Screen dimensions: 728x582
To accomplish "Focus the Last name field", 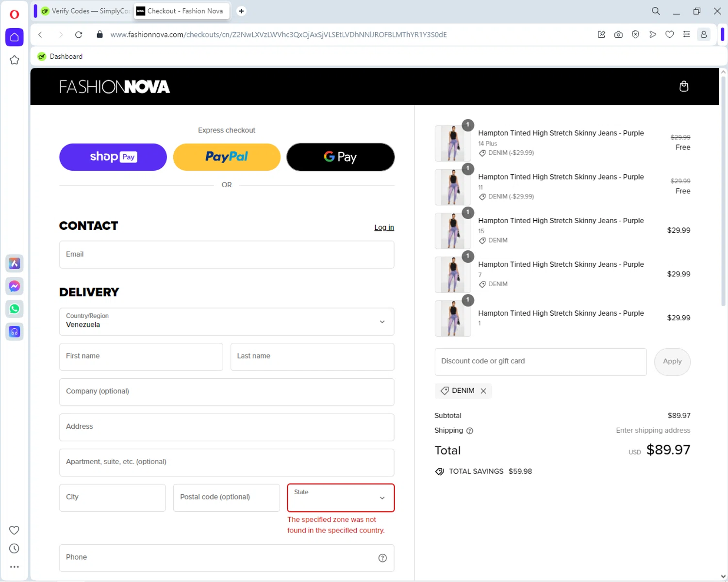I will pyautogui.click(x=312, y=357).
